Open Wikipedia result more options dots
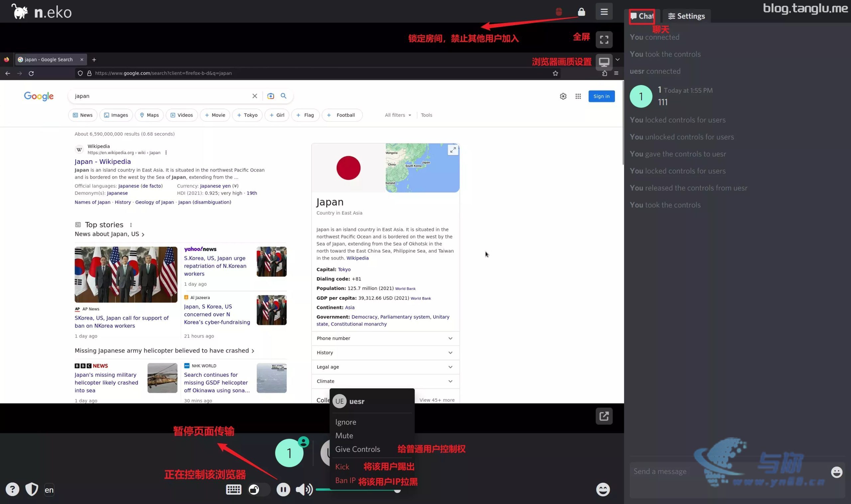This screenshot has height=504, width=851. click(x=166, y=153)
